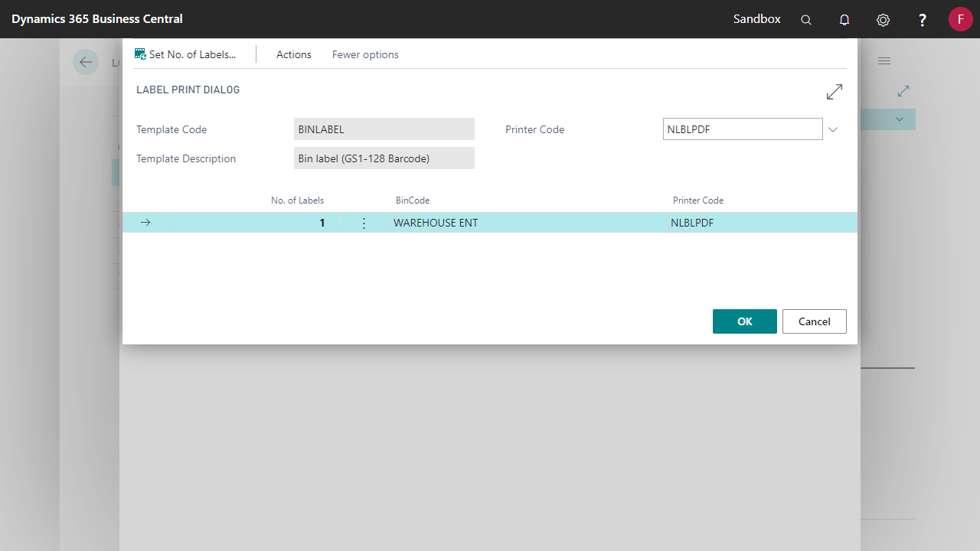
Task: Expand the background page teal chevron
Action: [x=900, y=119]
